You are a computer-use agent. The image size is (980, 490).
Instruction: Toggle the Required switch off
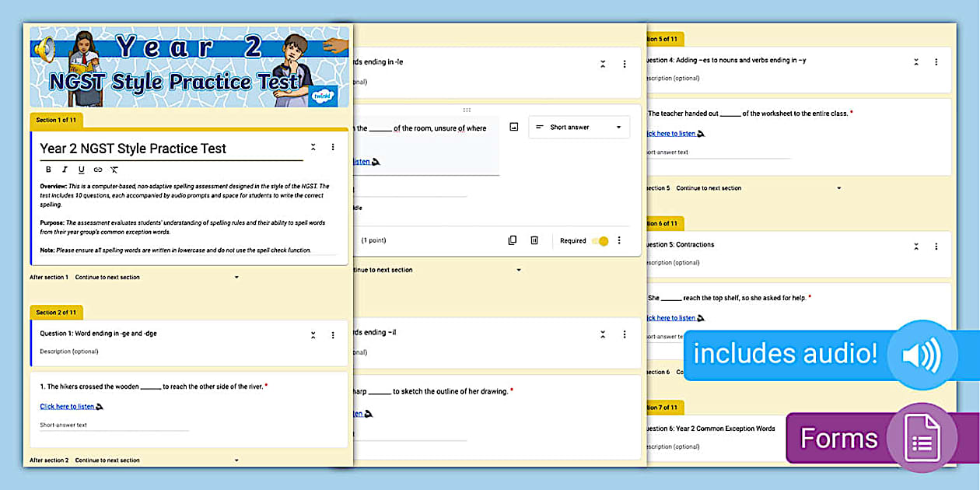pos(600,241)
